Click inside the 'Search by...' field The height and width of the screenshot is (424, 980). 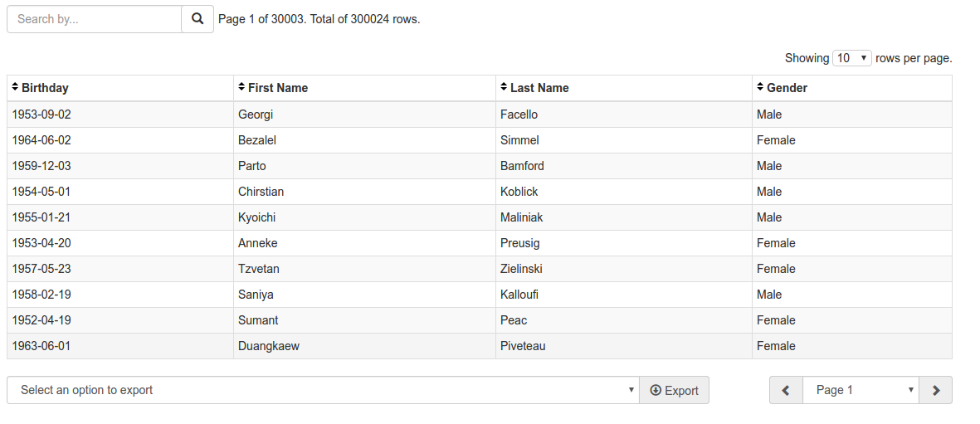(x=95, y=19)
